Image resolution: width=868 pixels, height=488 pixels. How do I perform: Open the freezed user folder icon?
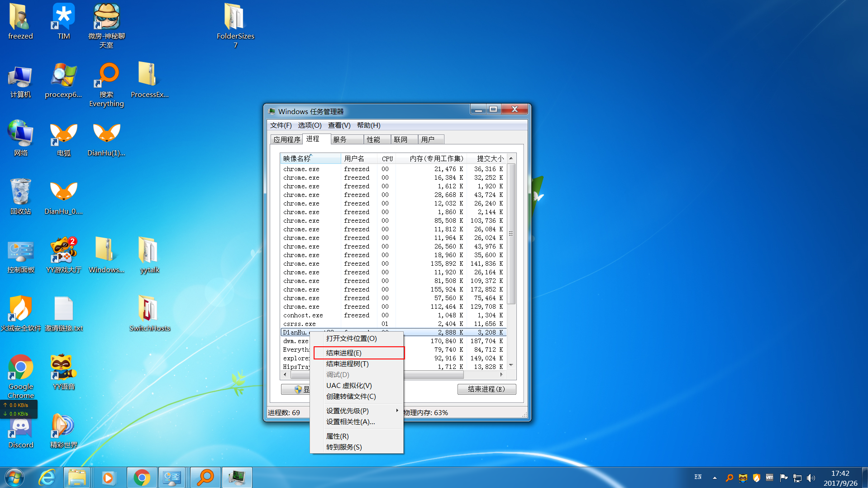click(x=20, y=22)
